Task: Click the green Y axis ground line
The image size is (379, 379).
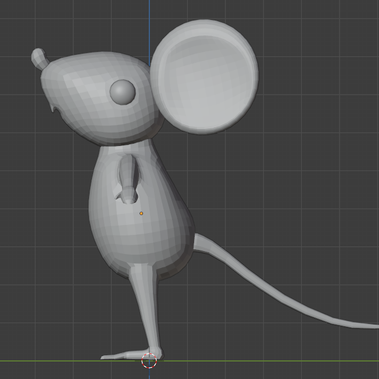Action: (267, 361)
